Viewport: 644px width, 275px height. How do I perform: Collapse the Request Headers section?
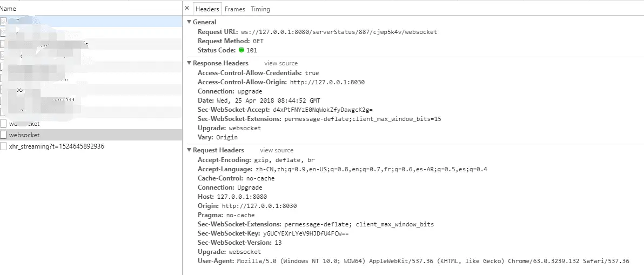pos(189,150)
